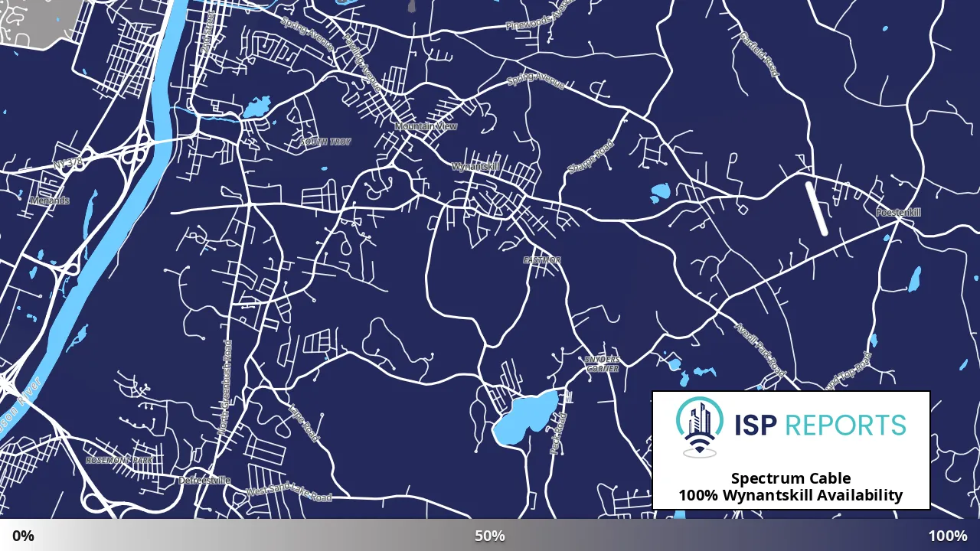The width and height of the screenshot is (980, 551).
Task: Click the "Sharps Road" street label
Action: pos(590,157)
